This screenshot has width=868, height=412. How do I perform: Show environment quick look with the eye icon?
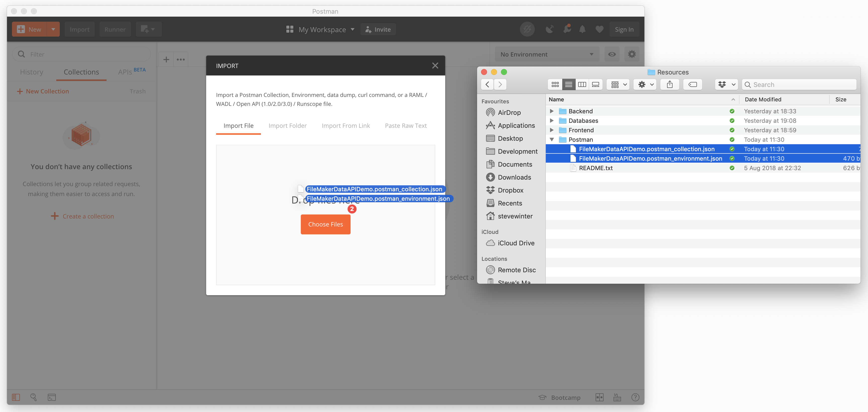(612, 54)
